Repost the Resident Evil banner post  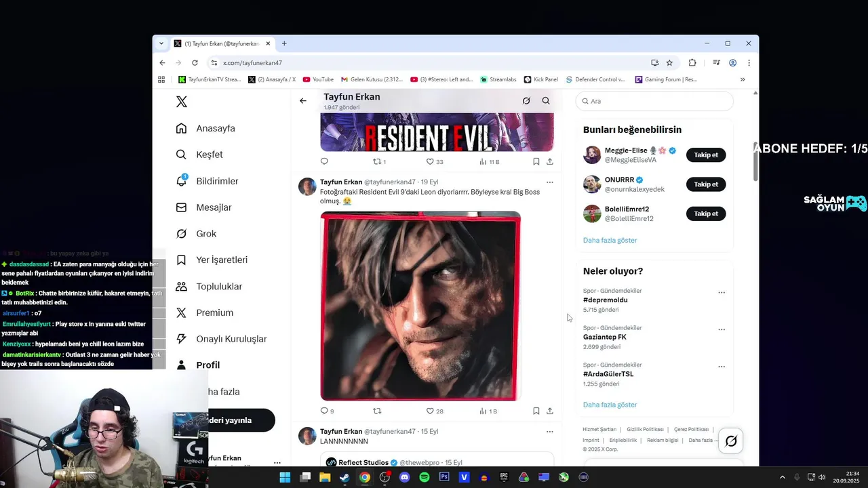[x=380, y=161]
